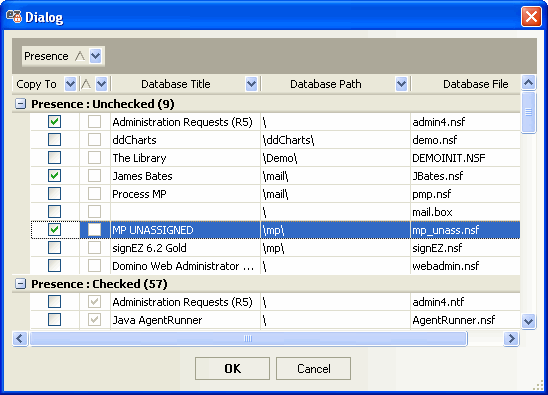
Task: Open the Database Title column filter dropdown
Action: (x=251, y=84)
